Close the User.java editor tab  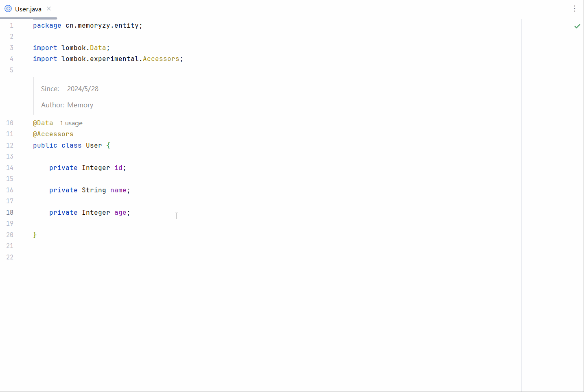coord(49,9)
